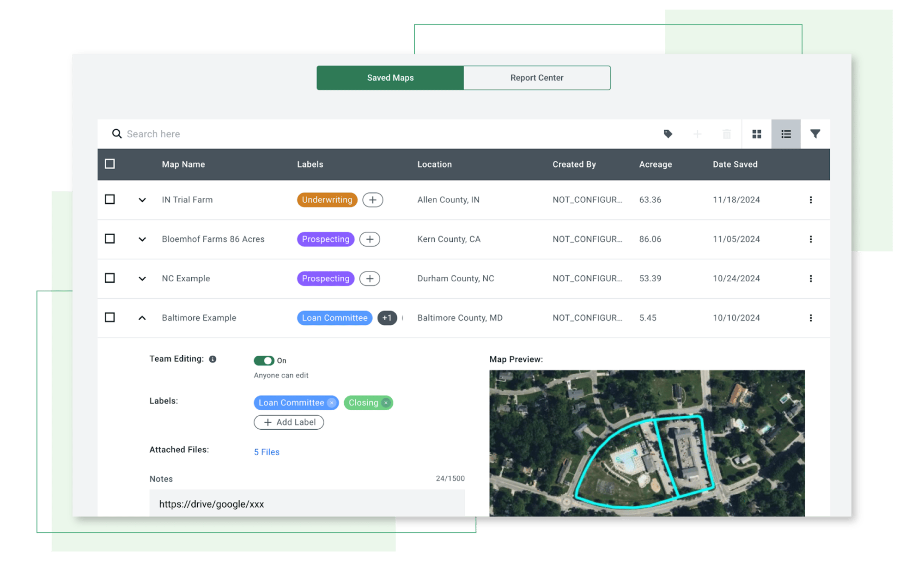Switch to grid view layout
This screenshot has height=571, width=924.
tap(756, 134)
